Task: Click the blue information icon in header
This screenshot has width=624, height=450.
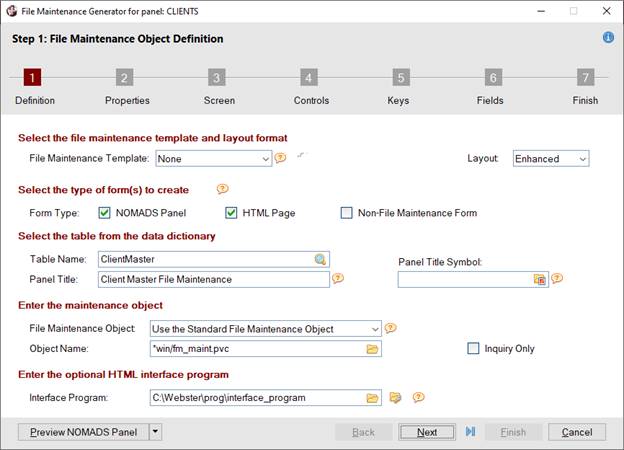Action: pyautogui.click(x=608, y=38)
